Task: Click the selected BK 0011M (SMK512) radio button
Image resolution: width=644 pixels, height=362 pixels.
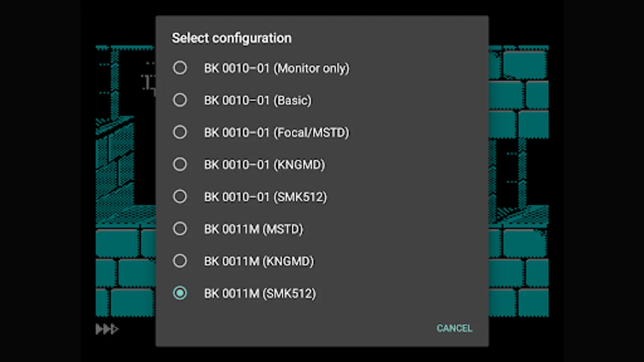Action: 180,293
